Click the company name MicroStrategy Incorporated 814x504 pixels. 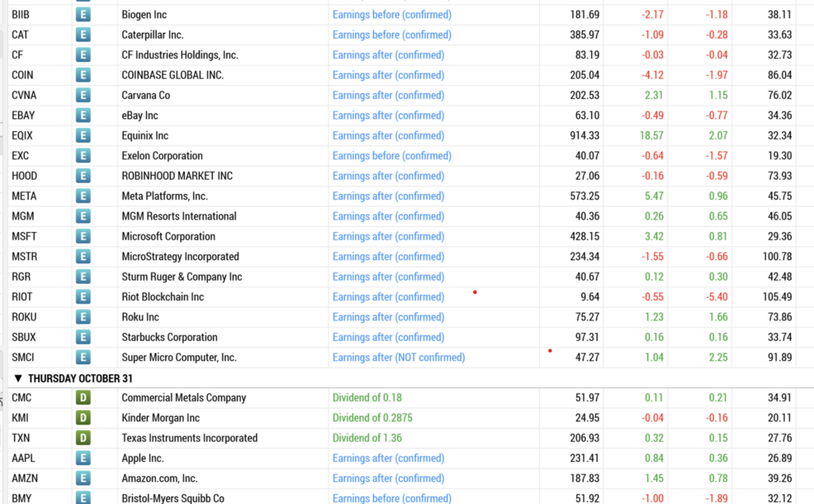coord(180,257)
